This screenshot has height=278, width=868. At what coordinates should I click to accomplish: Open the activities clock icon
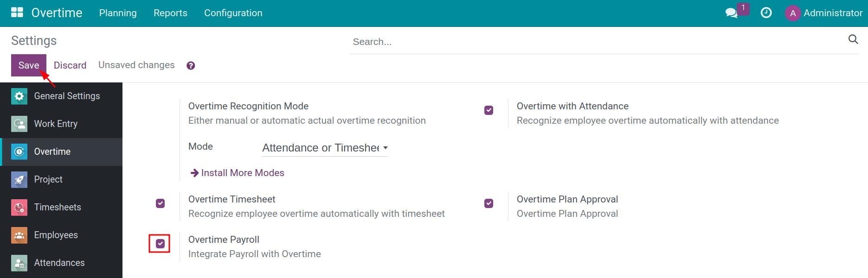point(766,13)
